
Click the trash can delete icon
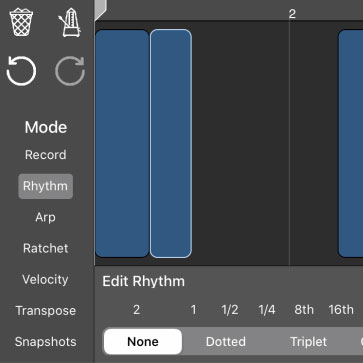(21, 22)
